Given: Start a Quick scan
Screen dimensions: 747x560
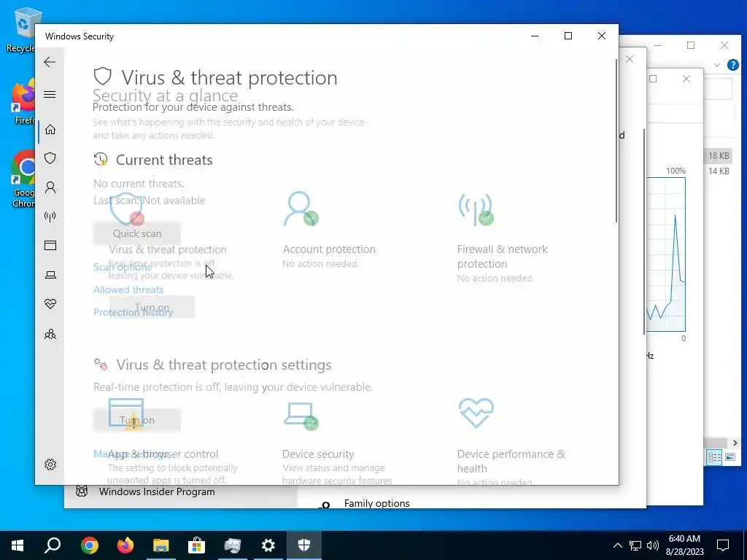Looking at the screenshot, I should tap(136, 233).
